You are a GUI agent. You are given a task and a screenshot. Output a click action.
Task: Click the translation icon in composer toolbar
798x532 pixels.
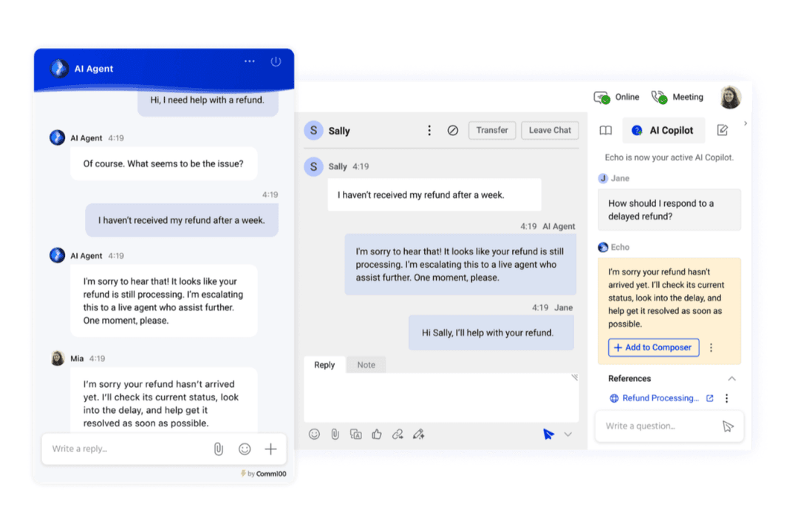tap(355, 434)
